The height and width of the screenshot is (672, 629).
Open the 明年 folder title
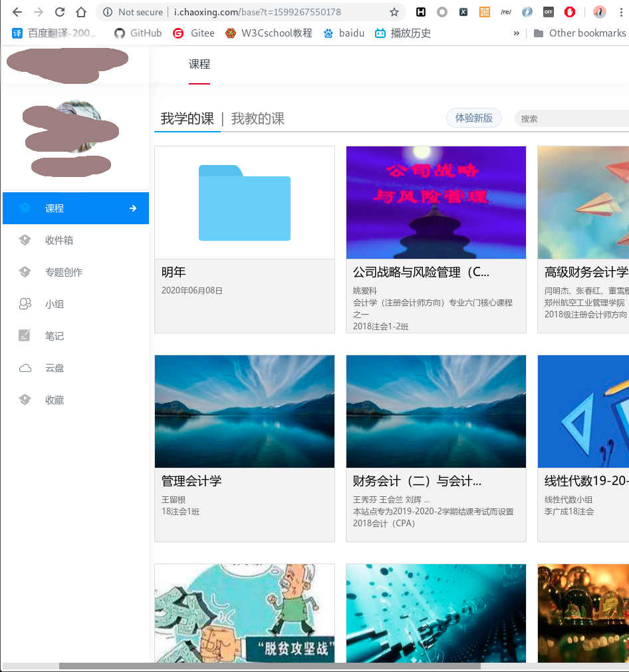click(x=174, y=272)
